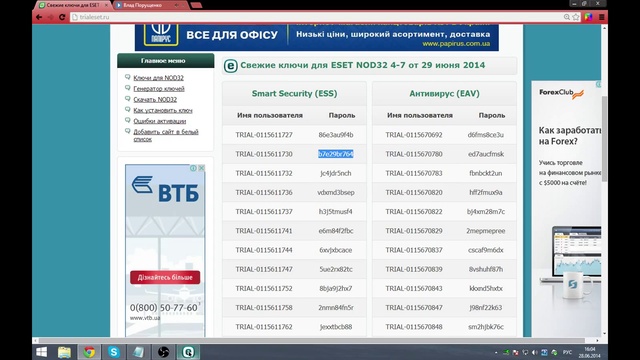The width and height of the screenshot is (640, 360).
Task: Click the highlighted password b7e29br764
Action: 336,154
